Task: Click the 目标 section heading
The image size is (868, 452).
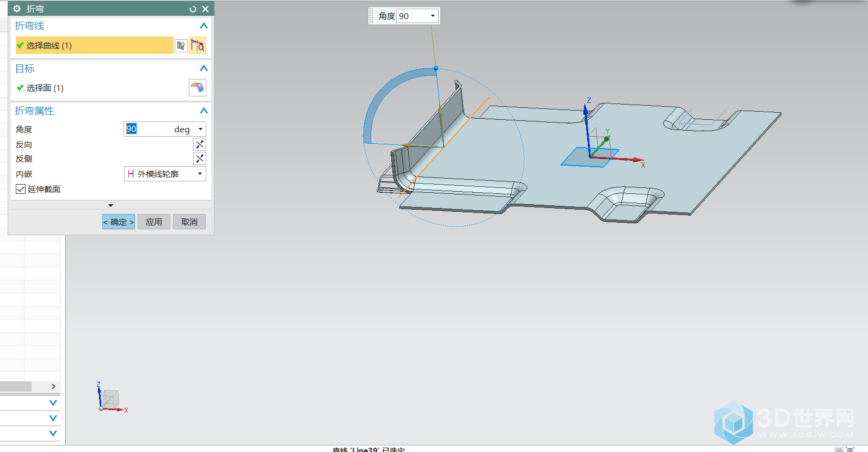Action: pyautogui.click(x=24, y=68)
